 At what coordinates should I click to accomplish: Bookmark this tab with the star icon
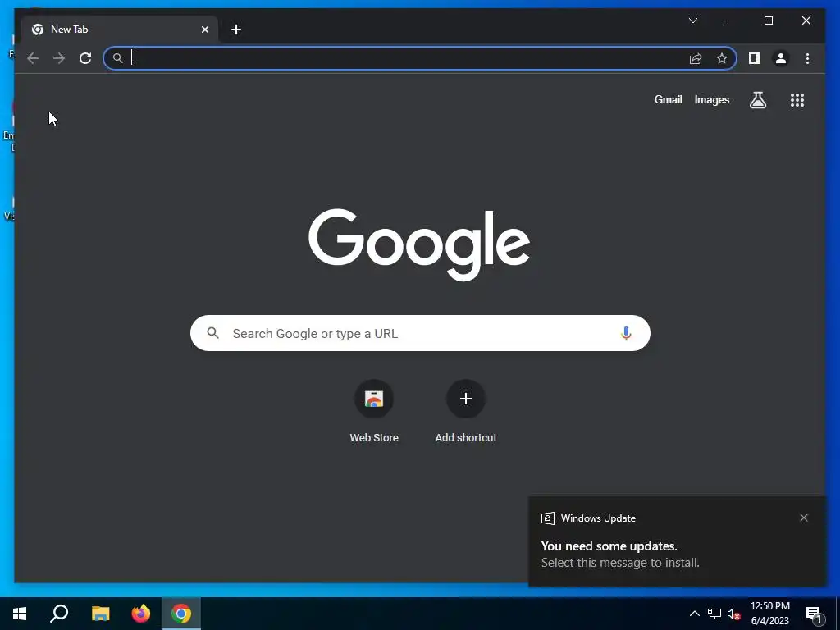pos(722,58)
